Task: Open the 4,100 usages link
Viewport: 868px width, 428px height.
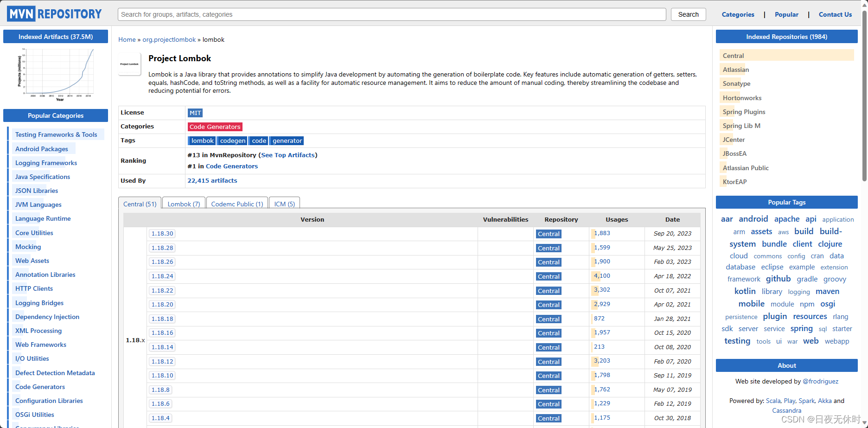Action: (x=602, y=276)
